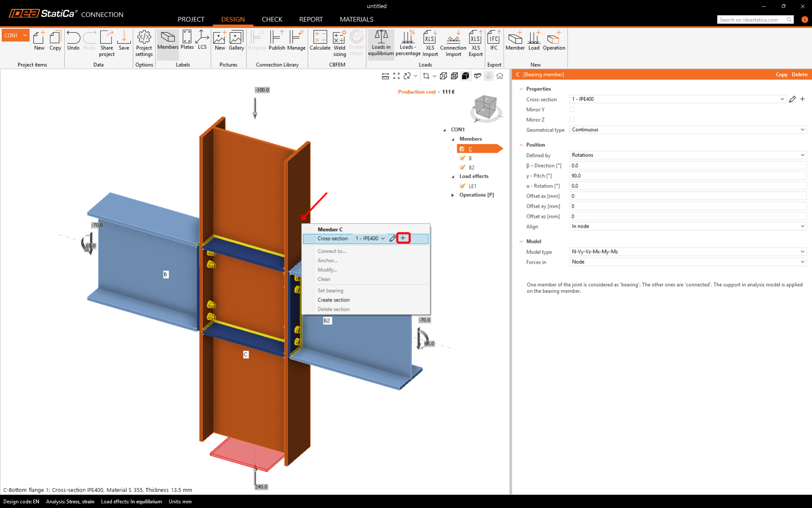Click the γ - Pitch input field
Image resolution: width=812 pixels, height=508 pixels.
[687, 176]
